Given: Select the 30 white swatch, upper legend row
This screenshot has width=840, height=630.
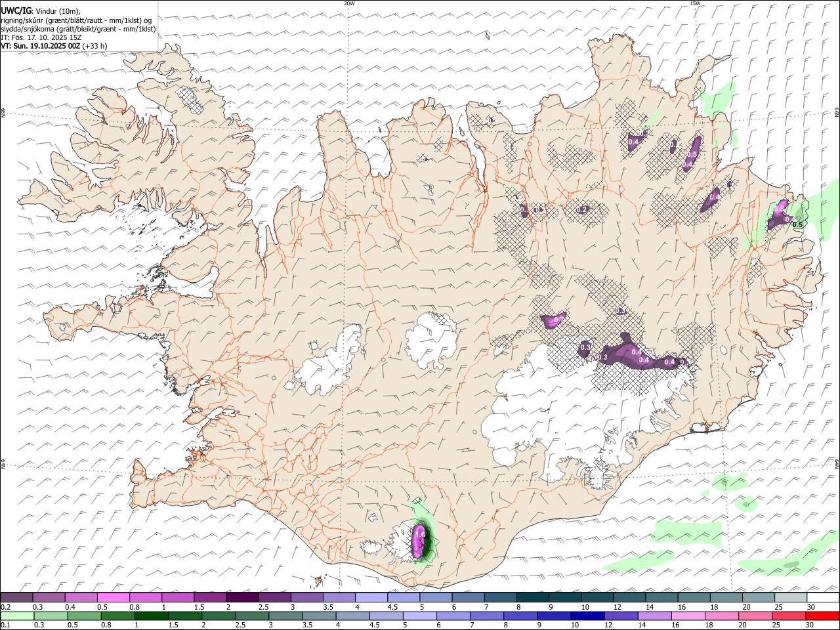Looking at the screenshot, I should [823, 597].
